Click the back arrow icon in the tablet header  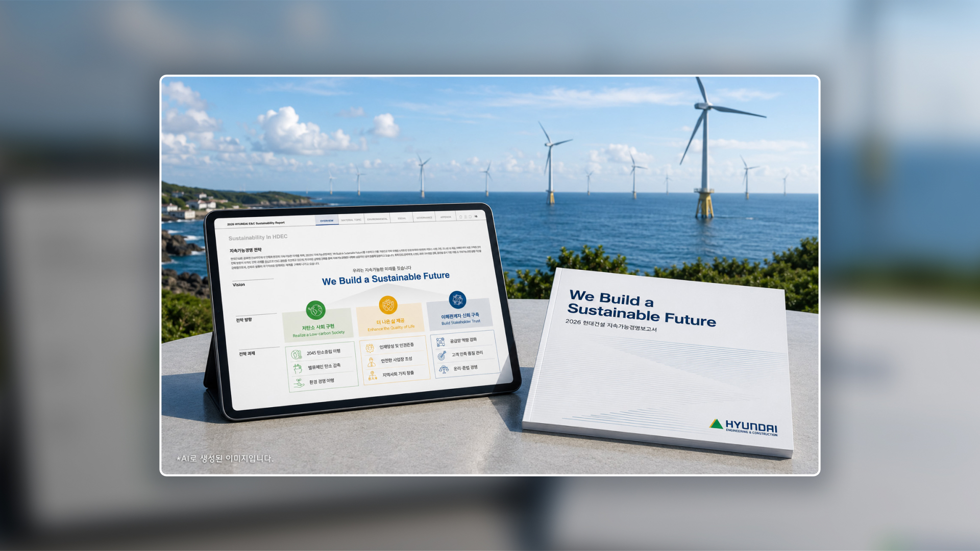coord(470,216)
